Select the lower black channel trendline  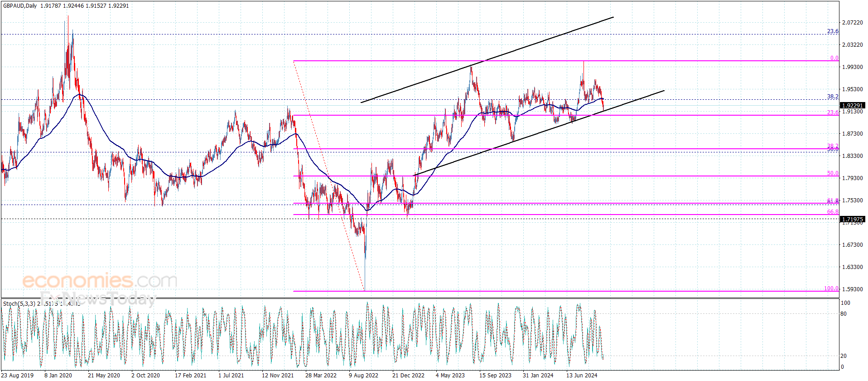click(x=539, y=133)
